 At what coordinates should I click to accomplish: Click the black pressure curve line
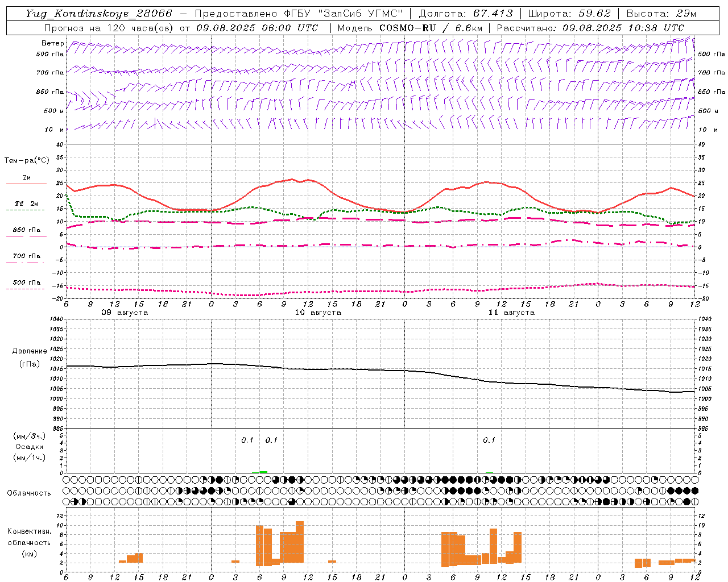pyautogui.click(x=380, y=369)
